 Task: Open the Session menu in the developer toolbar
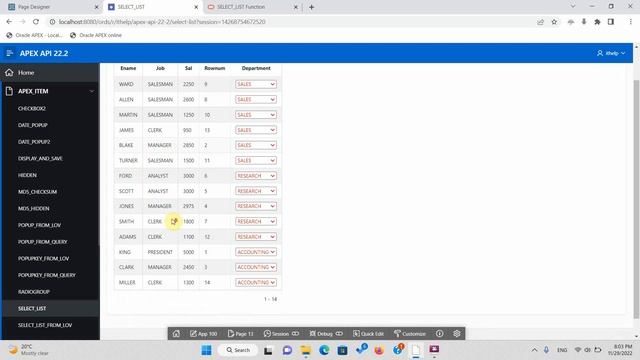[x=281, y=333]
